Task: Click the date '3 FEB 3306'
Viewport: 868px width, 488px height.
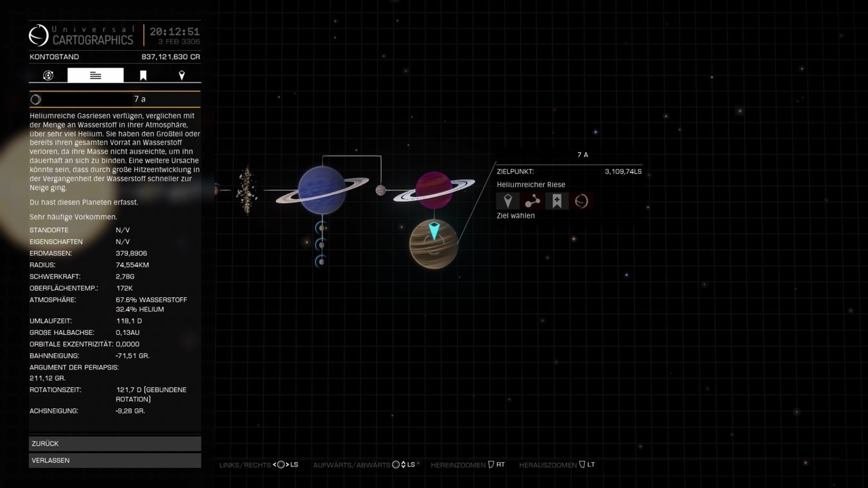Action: [x=179, y=42]
